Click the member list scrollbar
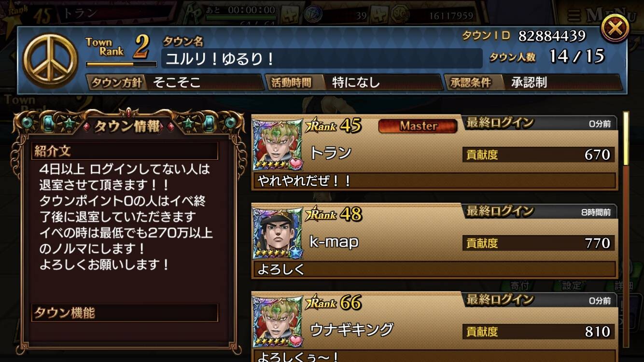The width and height of the screenshot is (644, 362). 626,229
